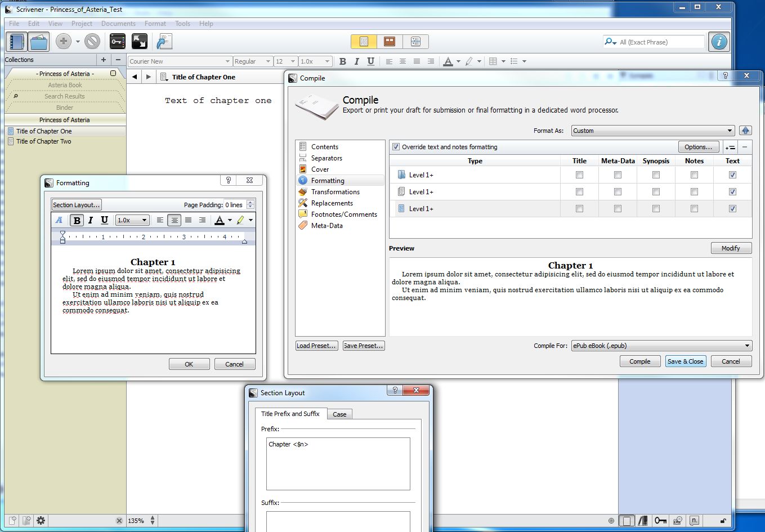Viewport: 765px width, 532px height.
Task: Open the Format As dropdown
Action: tap(652, 131)
